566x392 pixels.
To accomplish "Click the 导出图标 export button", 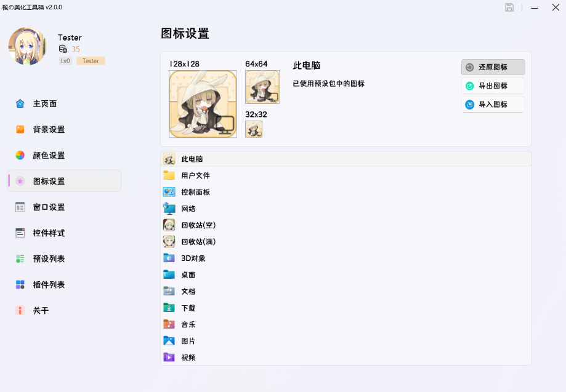I will [493, 86].
